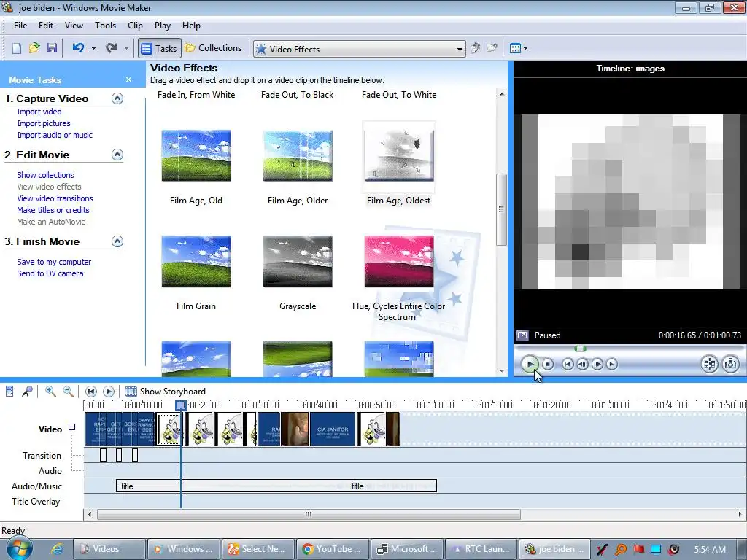Screen dimensions: 747x560
Task: Click the Take Picture camera icon
Action: pyautogui.click(x=730, y=365)
